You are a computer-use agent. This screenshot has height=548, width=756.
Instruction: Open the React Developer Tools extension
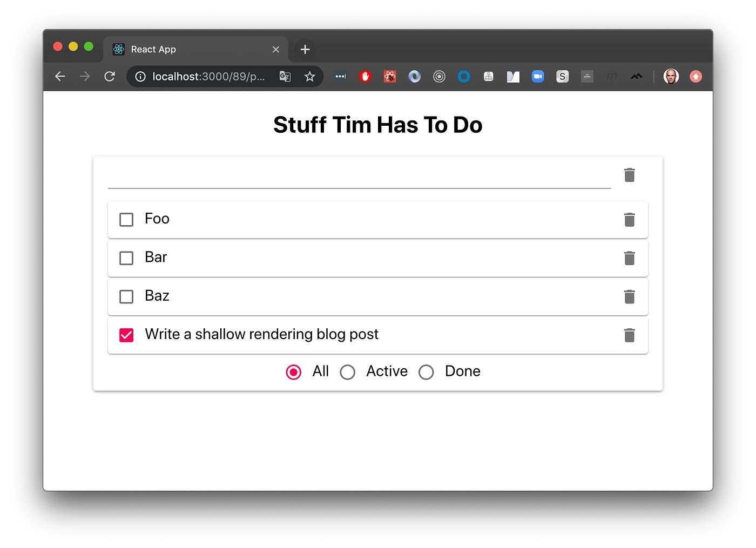click(x=390, y=76)
